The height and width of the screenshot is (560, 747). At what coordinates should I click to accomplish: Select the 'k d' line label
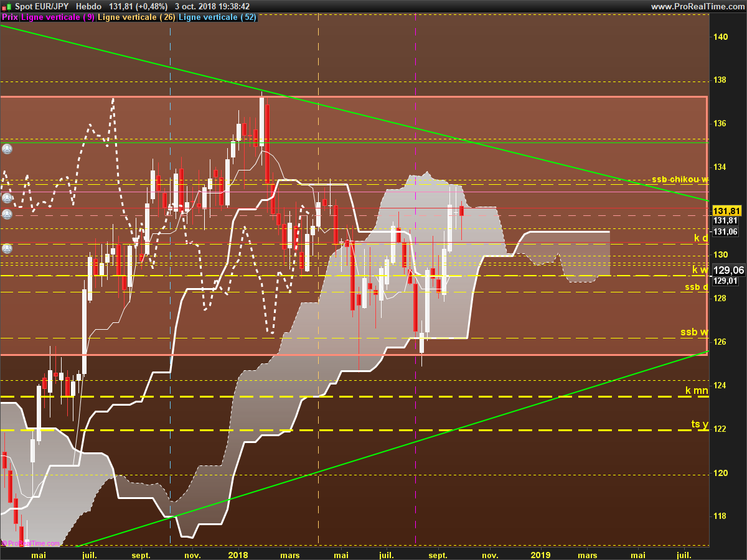tap(701, 238)
